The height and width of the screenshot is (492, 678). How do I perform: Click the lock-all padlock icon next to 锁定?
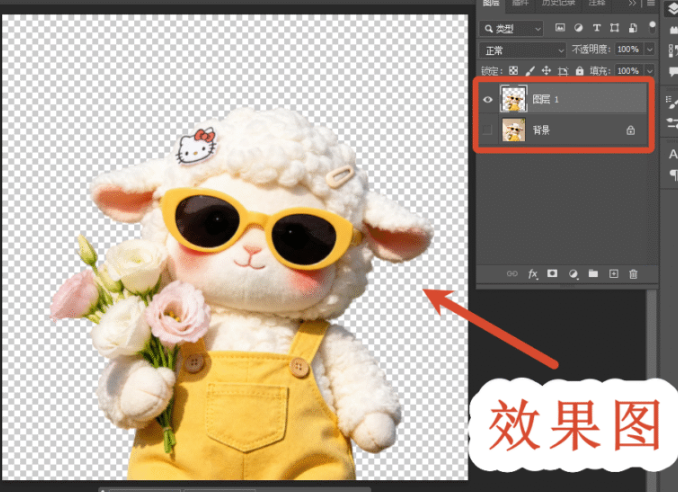580,70
